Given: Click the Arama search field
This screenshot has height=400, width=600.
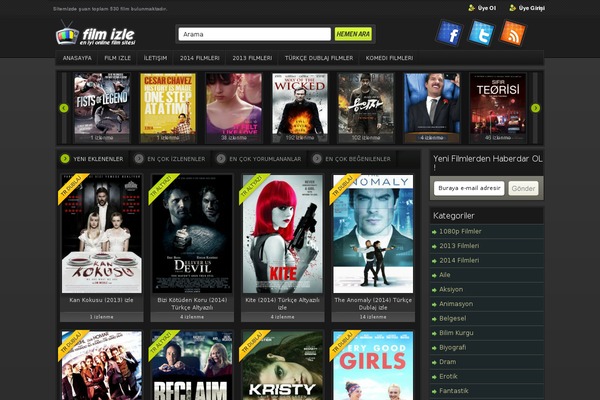Looking at the screenshot, I should pos(254,34).
